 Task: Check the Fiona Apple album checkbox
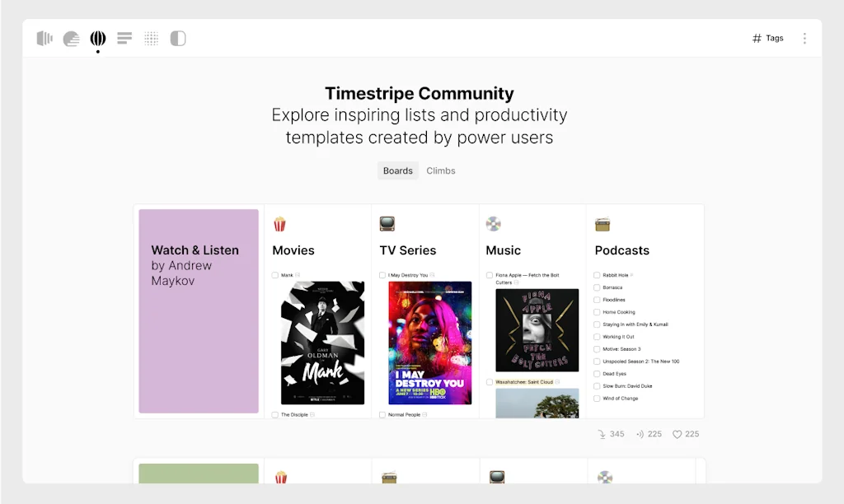click(x=490, y=275)
